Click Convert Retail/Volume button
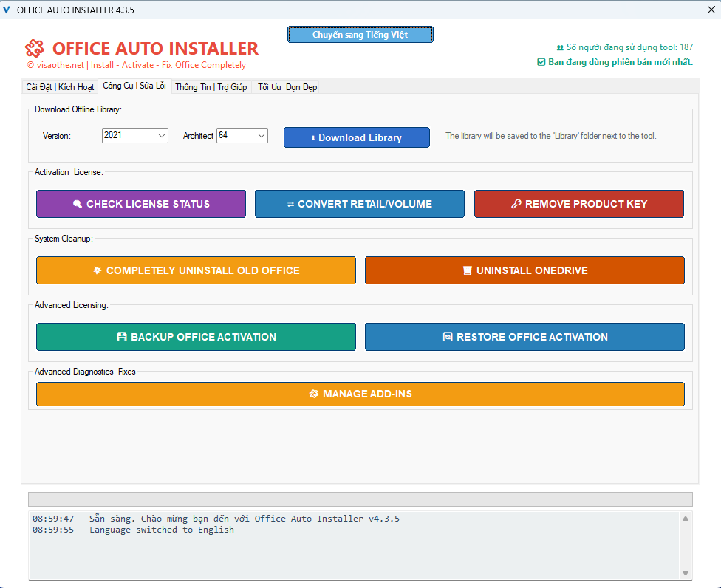This screenshot has height=588, width=721. pyautogui.click(x=360, y=204)
